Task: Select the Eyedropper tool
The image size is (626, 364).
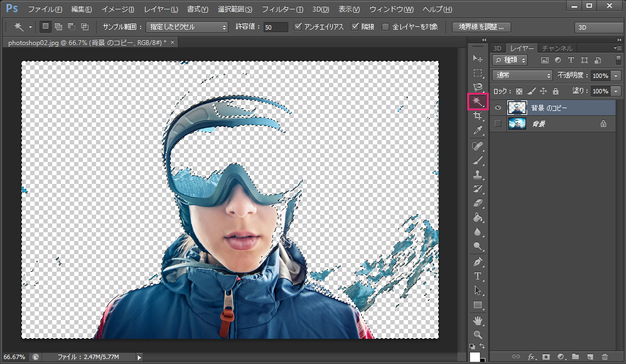Action: pyautogui.click(x=477, y=131)
